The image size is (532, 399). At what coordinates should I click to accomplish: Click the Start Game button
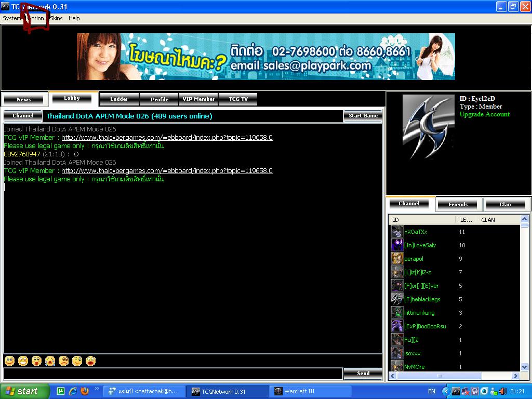[x=363, y=116]
